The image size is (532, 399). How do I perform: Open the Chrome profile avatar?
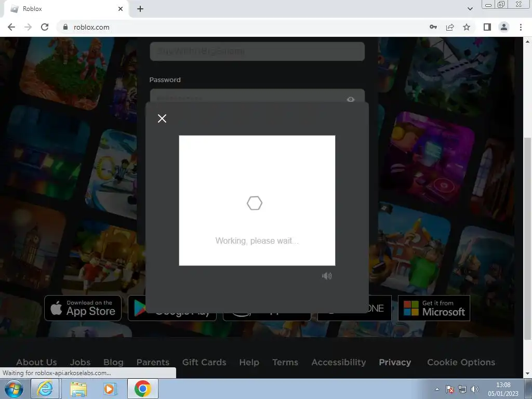point(504,27)
